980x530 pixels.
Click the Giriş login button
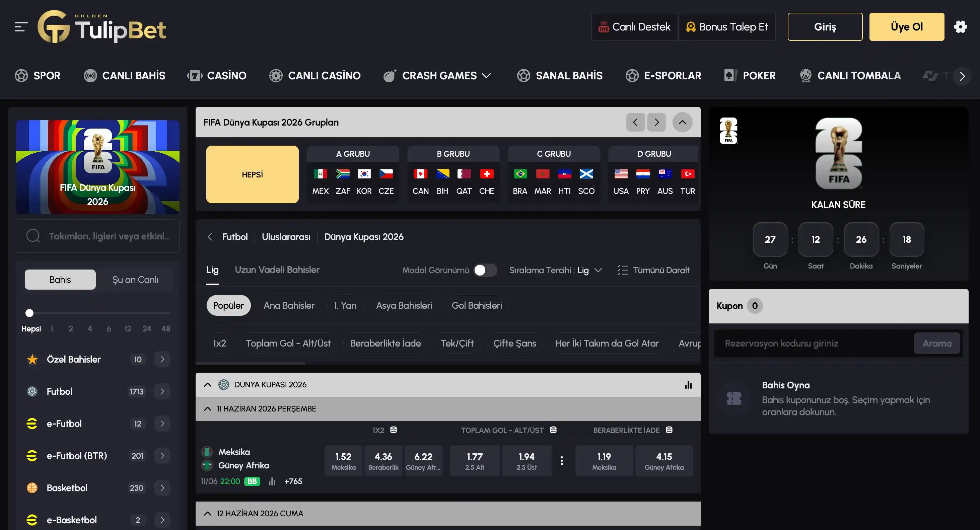(x=825, y=26)
